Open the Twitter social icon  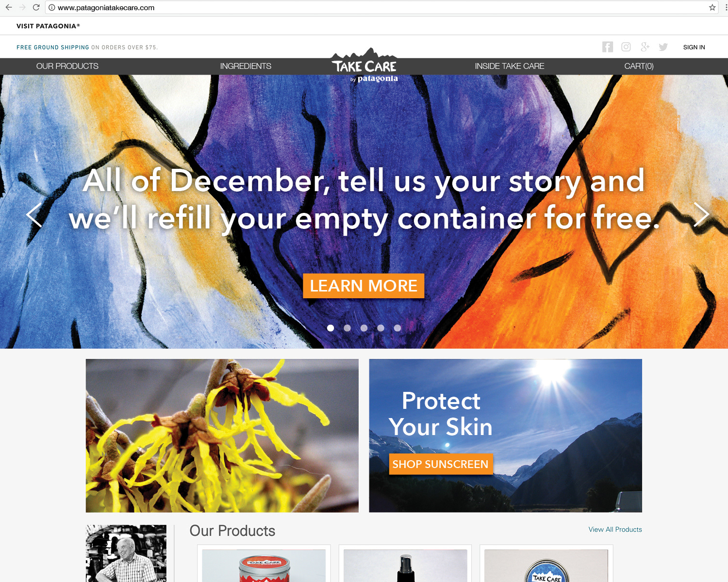tap(663, 47)
